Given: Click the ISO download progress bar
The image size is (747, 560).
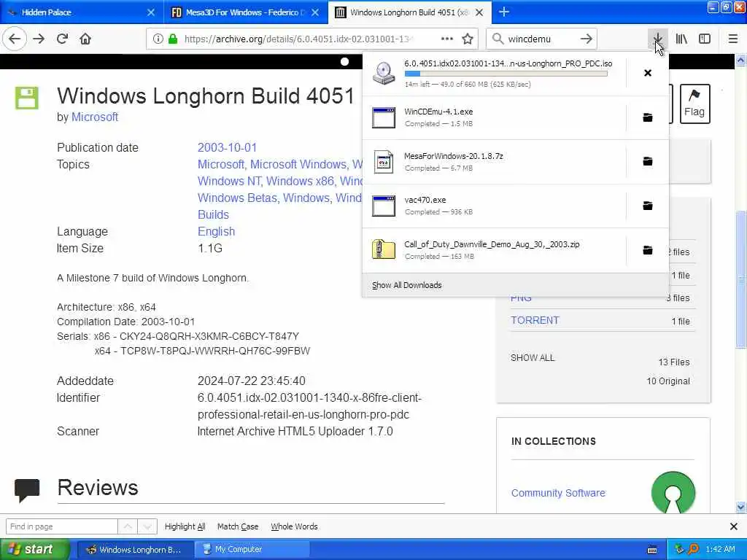Looking at the screenshot, I should 506,74.
